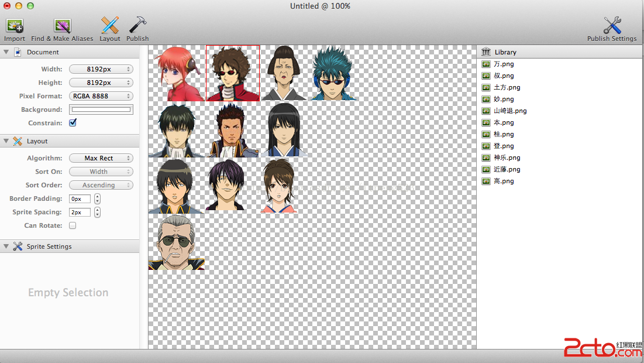Collapse the Sprite Settings section triangle

click(6, 246)
